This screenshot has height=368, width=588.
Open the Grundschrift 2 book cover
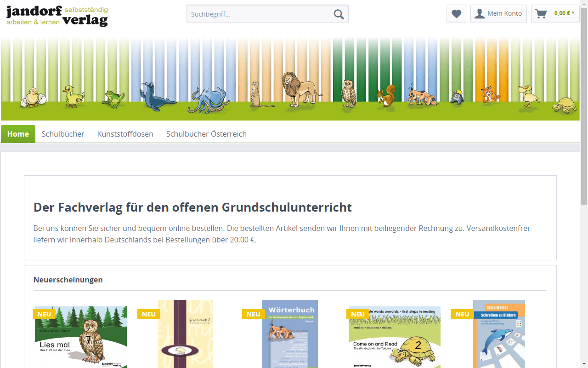(186, 334)
